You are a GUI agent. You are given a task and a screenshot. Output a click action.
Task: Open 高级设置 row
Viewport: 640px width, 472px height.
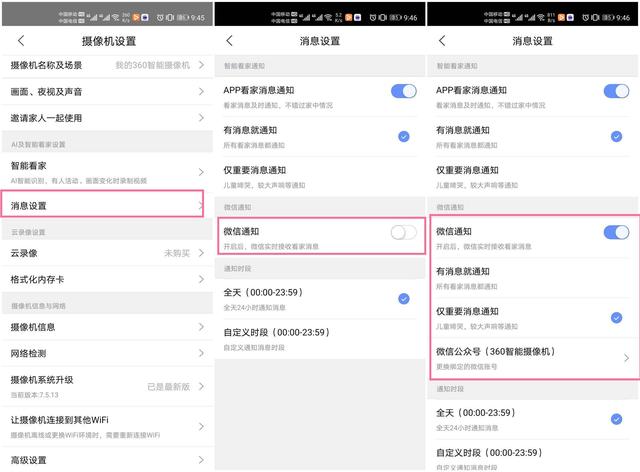107,460
